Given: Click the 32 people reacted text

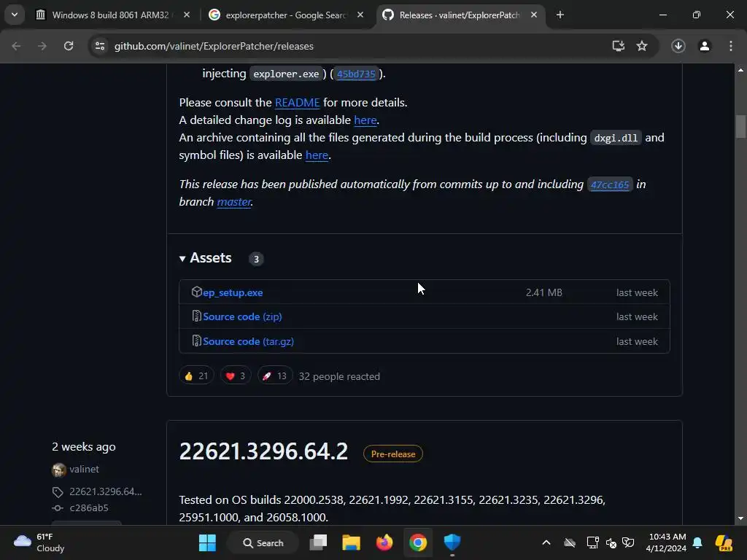Looking at the screenshot, I should (x=339, y=377).
